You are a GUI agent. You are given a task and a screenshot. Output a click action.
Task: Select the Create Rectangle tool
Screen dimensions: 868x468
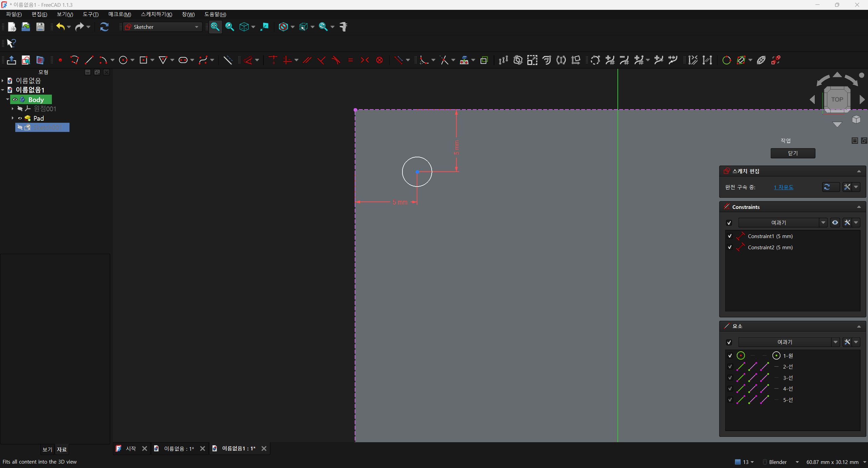(x=143, y=60)
